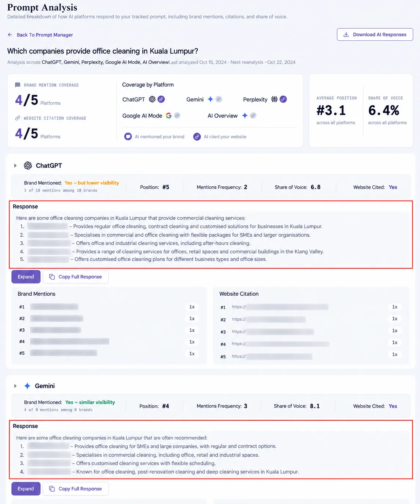Click the Google G logo beside Google AI Mode
Viewport: 420px width, 504px height.
[x=169, y=116]
